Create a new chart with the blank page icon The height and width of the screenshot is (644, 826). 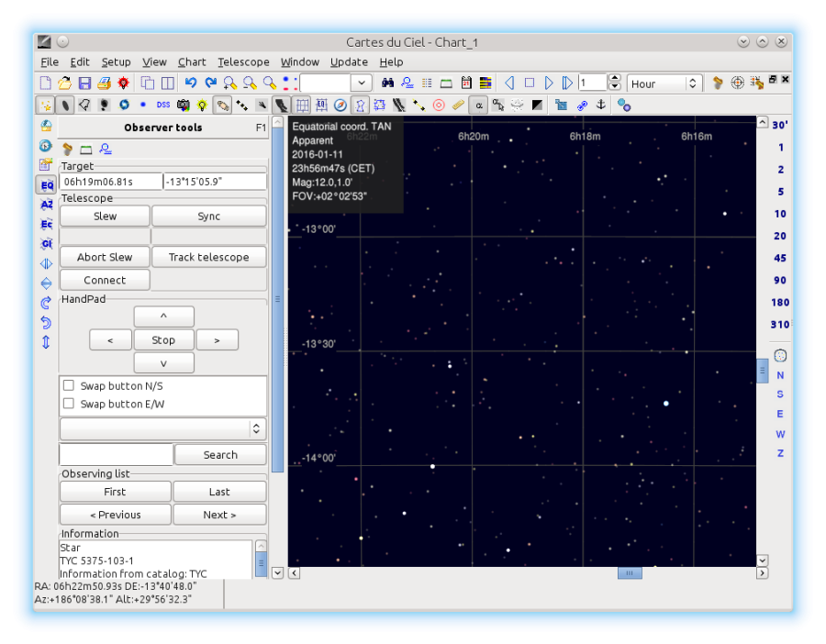46,83
